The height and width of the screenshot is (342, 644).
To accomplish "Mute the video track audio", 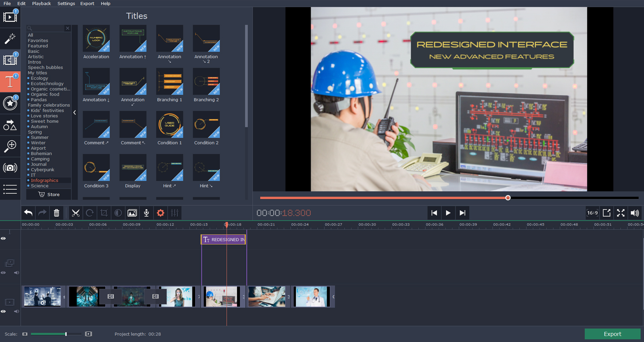I will 16,311.
